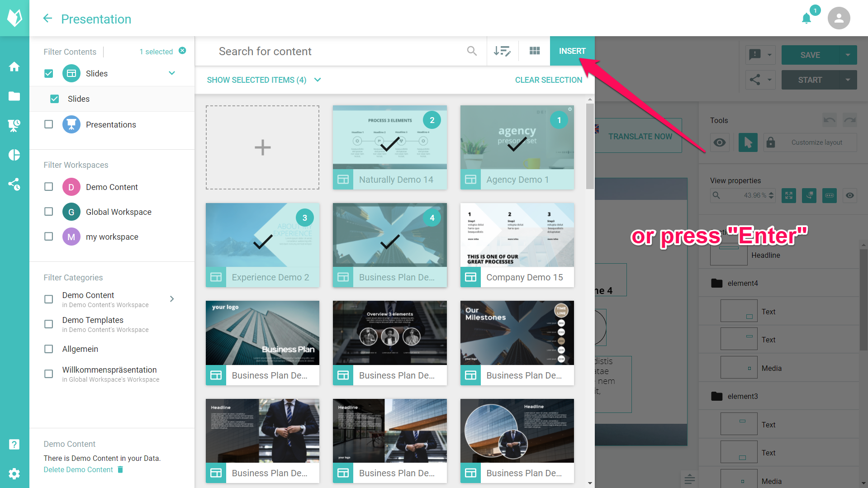Tick the Allgemein category checkbox
868x488 pixels.
pos(49,349)
